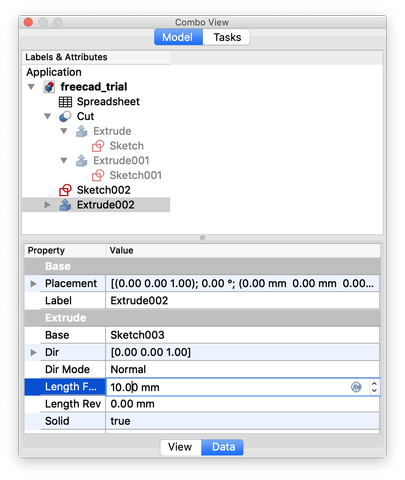Select the Data properties tab
Image resolution: width=405 pixels, height=480 pixels.
(223, 447)
